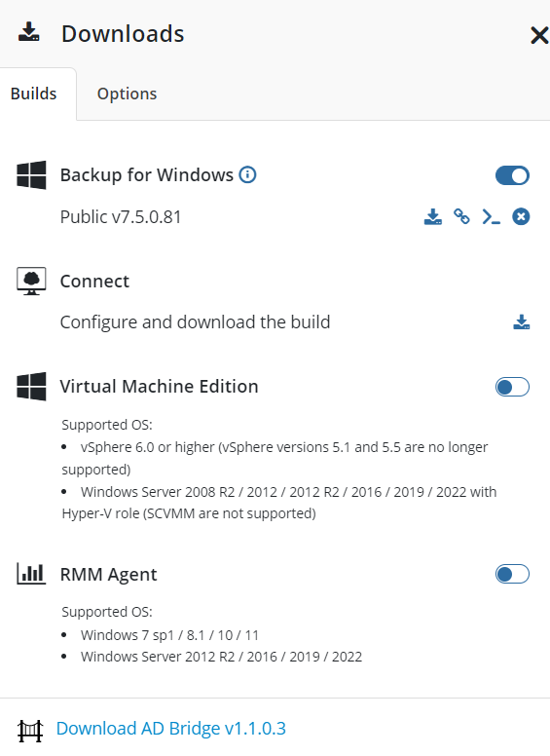The width and height of the screenshot is (550, 756).
Task: Click the Configure and download the build text
Action: point(195,322)
